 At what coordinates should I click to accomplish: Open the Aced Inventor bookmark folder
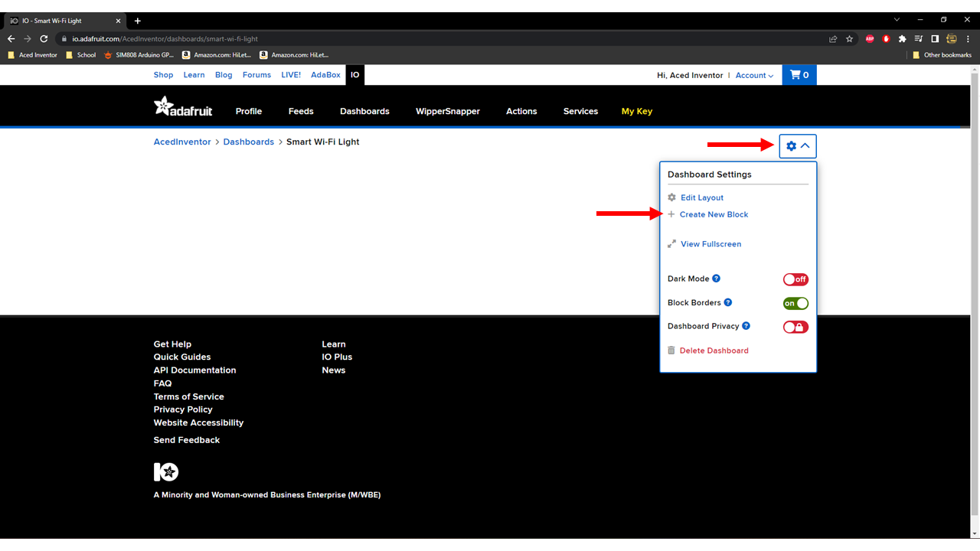(32, 55)
